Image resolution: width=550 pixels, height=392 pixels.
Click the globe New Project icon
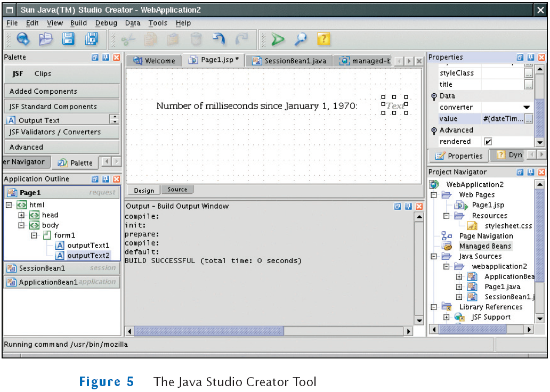(x=23, y=39)
